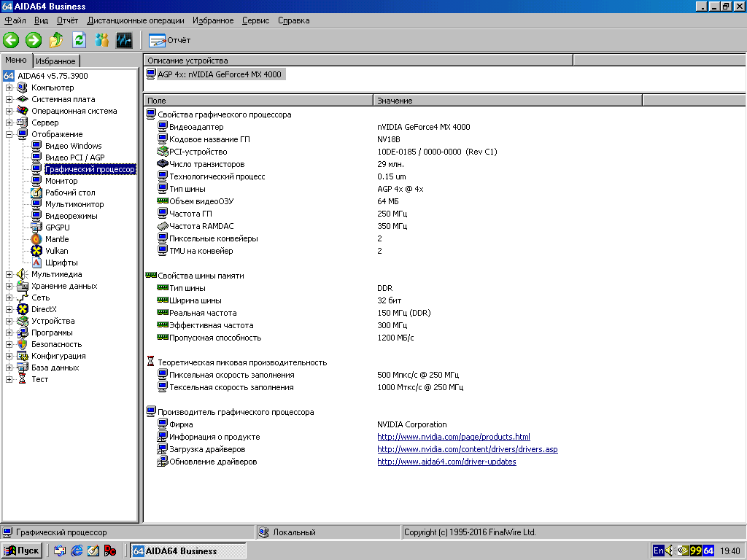Click the refresh toolbar icon

[x=77, y=40]
